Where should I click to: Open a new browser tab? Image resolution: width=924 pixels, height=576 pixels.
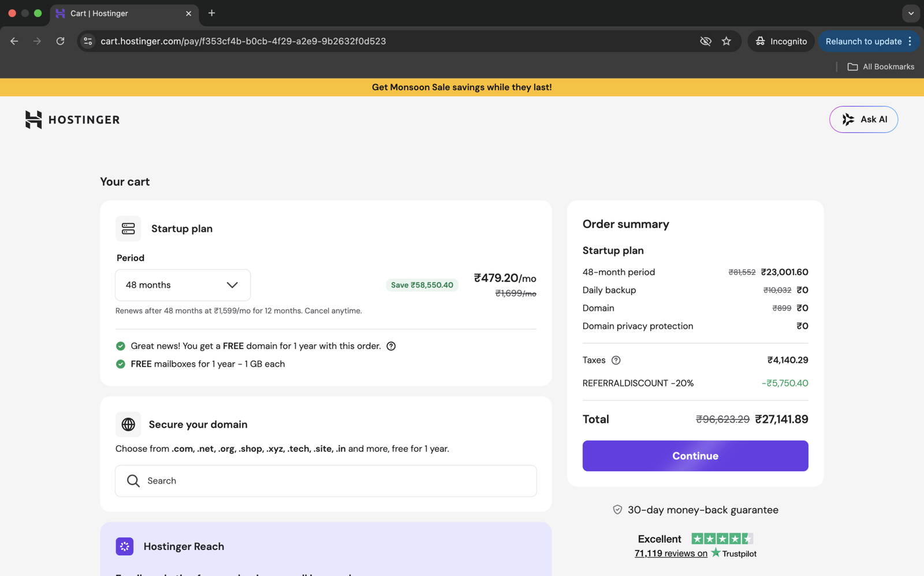[x=212, y=13]
